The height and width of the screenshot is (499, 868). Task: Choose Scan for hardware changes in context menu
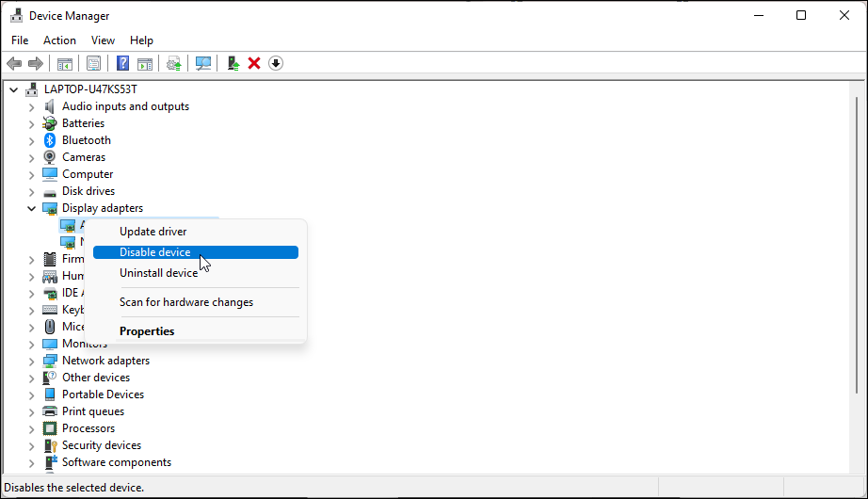tap(196, 302)
